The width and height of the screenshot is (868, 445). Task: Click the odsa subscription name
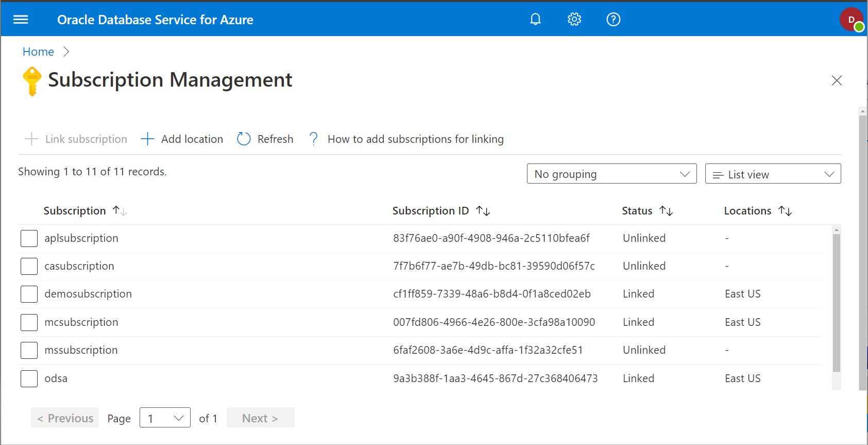click(x=56, y=378)
